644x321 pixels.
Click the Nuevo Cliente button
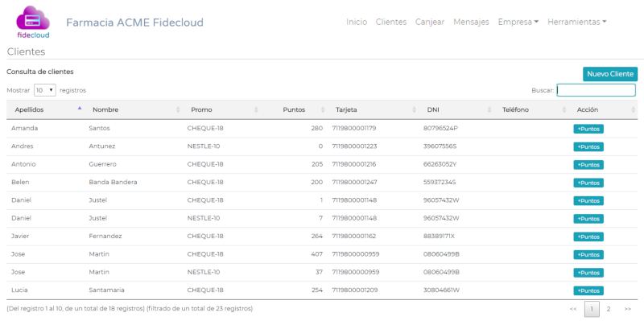coord(610,74)
